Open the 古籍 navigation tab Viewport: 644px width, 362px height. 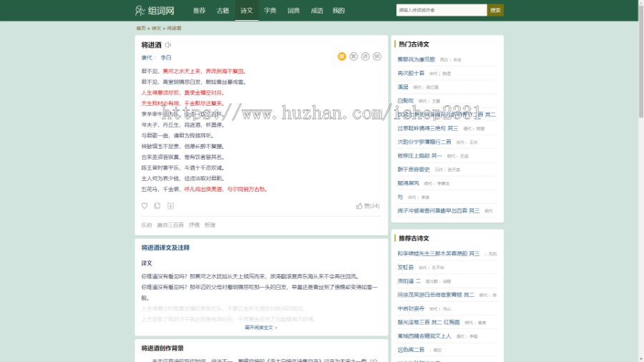(x=223, y=11)
